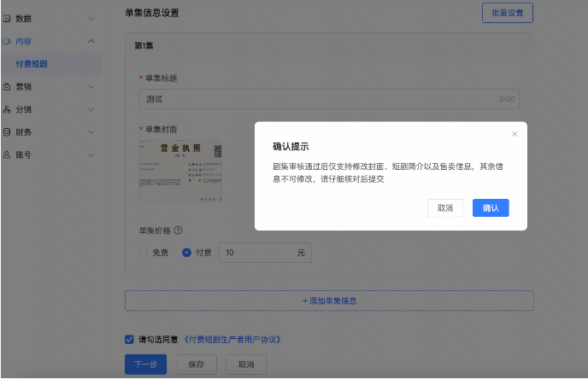Click the 批量设置 button
Viewport: 588px width, 379px height.
[508, 13]
